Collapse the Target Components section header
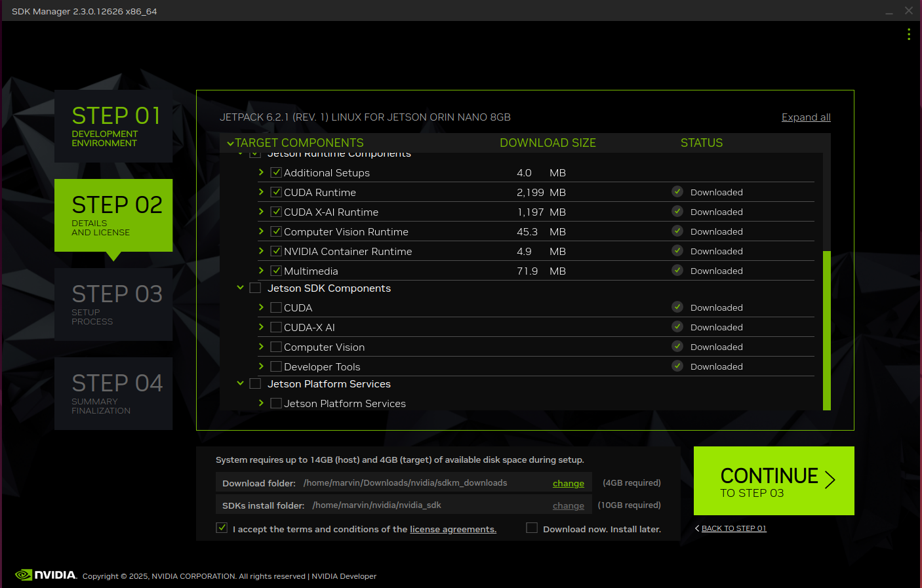Screen dimensions: 922x588 pyautogui.click(x=230, y=143)
